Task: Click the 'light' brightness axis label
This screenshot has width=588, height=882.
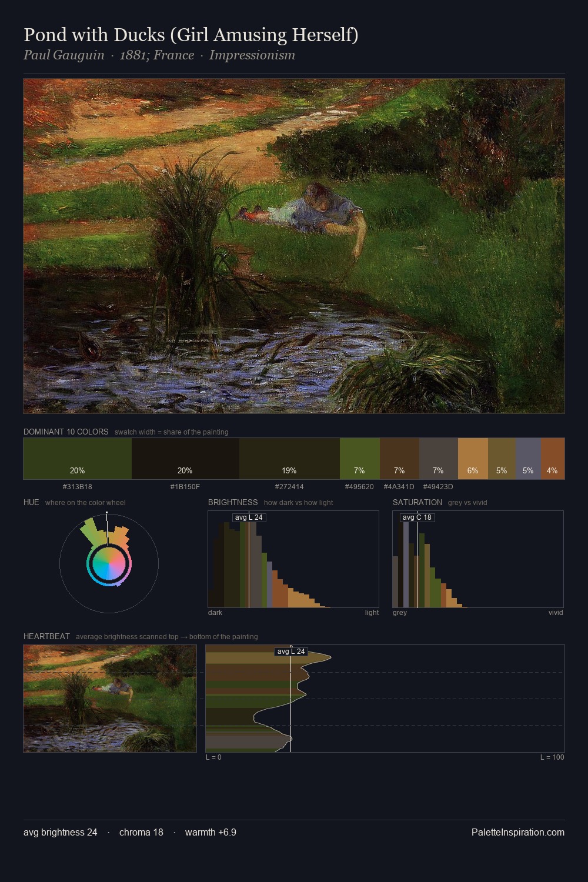Action: pyautogui.click(x=372, y=613)
